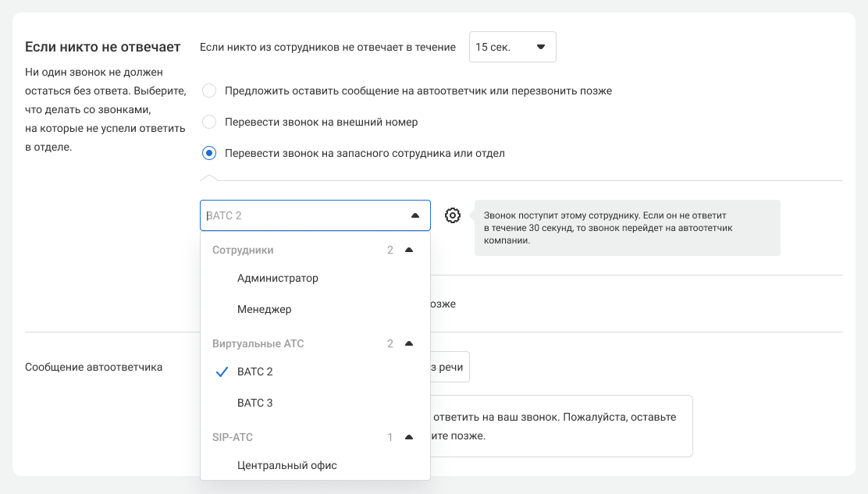
Task: Select transfer call to external number option
Action: (x=209, y=123)
